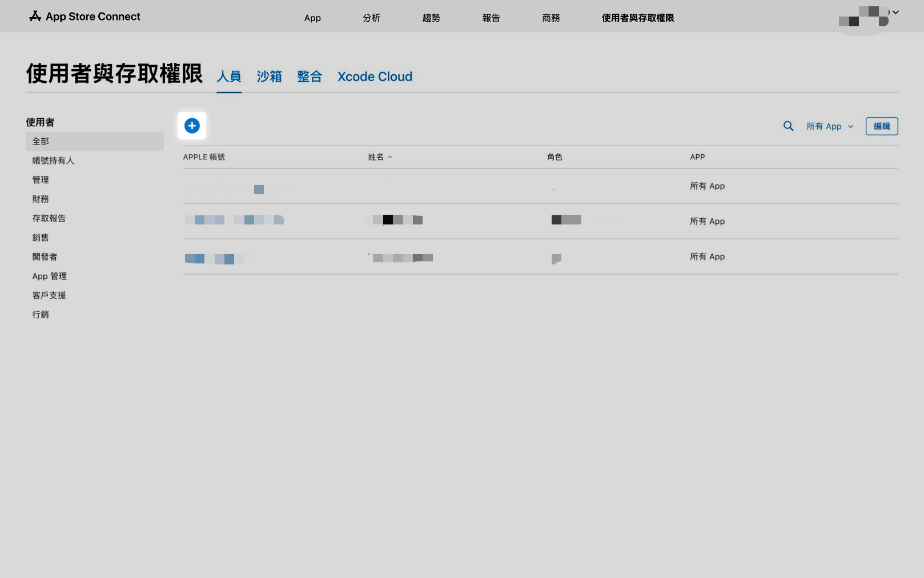Click the App Store Connect logo
The height and width of the screenshot is (578, 924).
[x=85, y=17]
